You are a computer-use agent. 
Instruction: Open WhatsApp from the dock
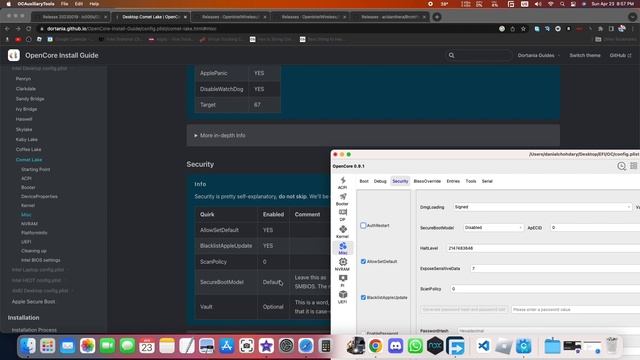[x=415, y=346]
